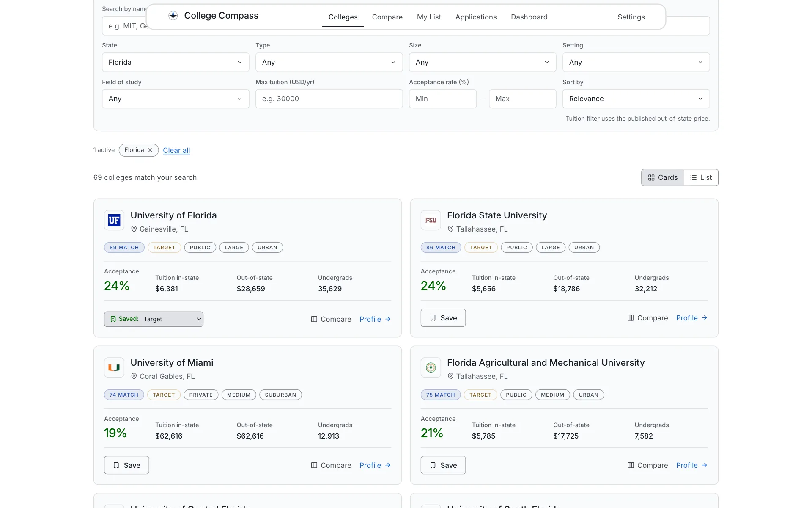Click the College Compass star logo
The height and width of the screenshot is (508, 812).
173,16
